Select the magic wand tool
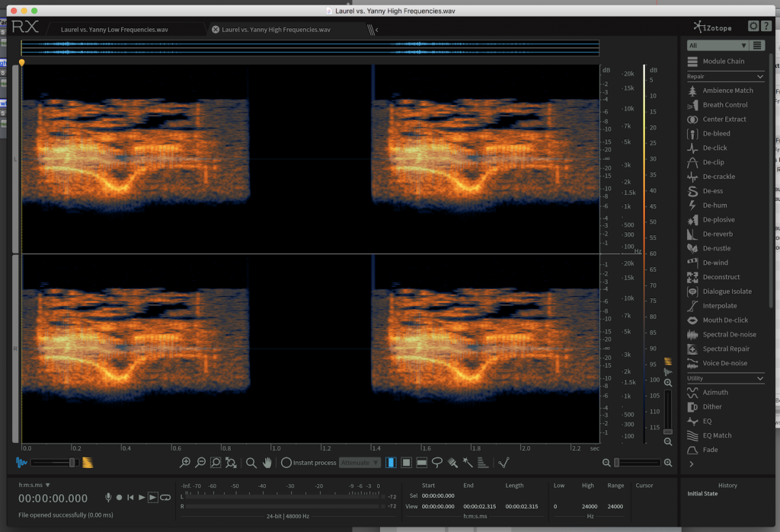780x532 pixels. point(468,463)
